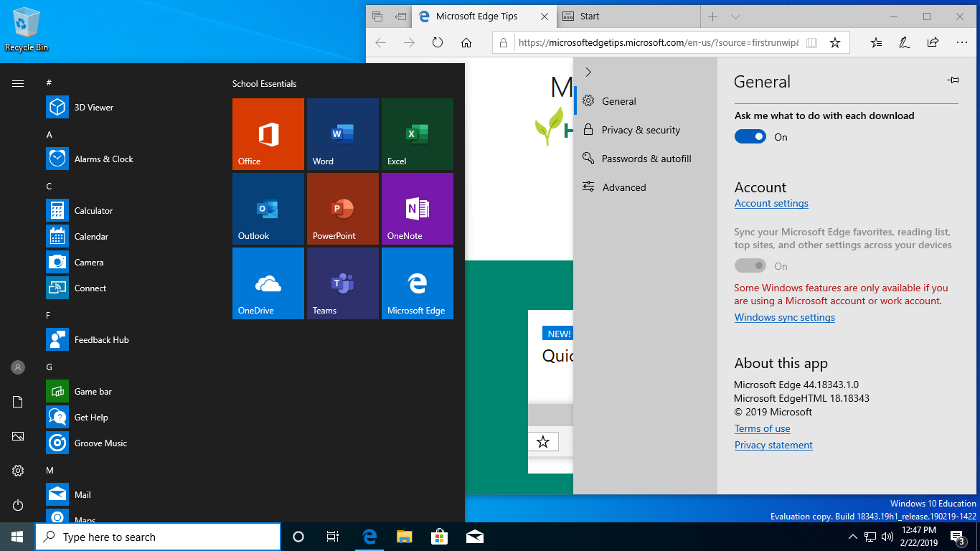Viewport: 980px width, 551px height.
Task: Expand the Start menu hamburger
Action: point(18,83)
